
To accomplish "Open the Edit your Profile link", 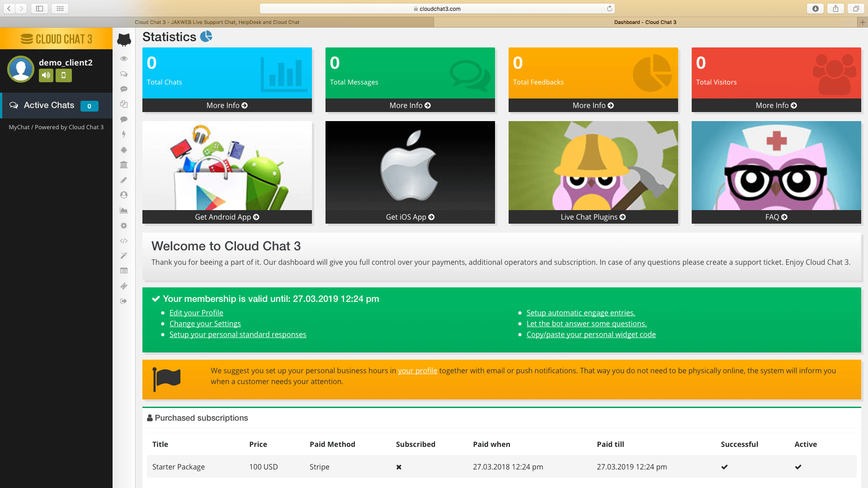I will pyautogui.click(x=196, y=312).
